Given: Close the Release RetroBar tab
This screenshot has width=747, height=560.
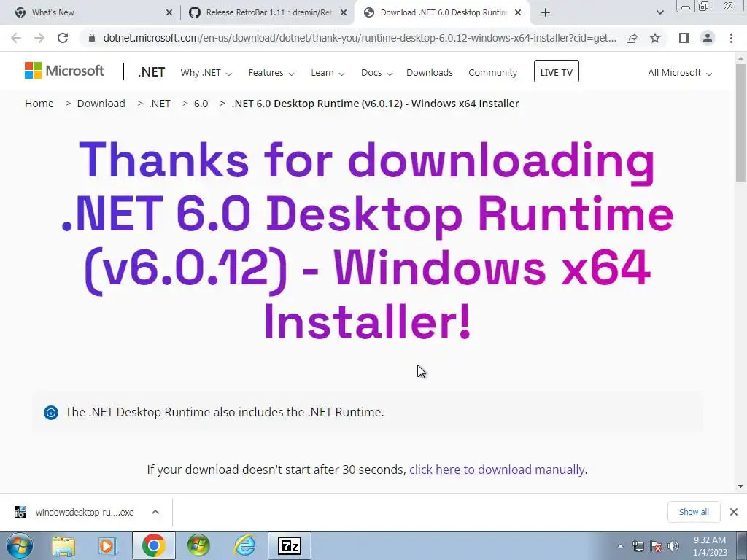Looking at the screenshot, I should coord(344,12).
